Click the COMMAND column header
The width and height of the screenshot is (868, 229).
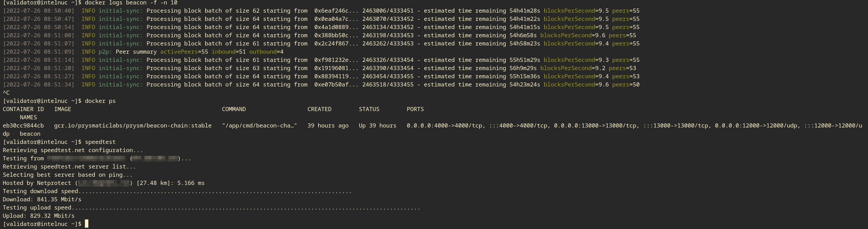(x=234, y=109)
